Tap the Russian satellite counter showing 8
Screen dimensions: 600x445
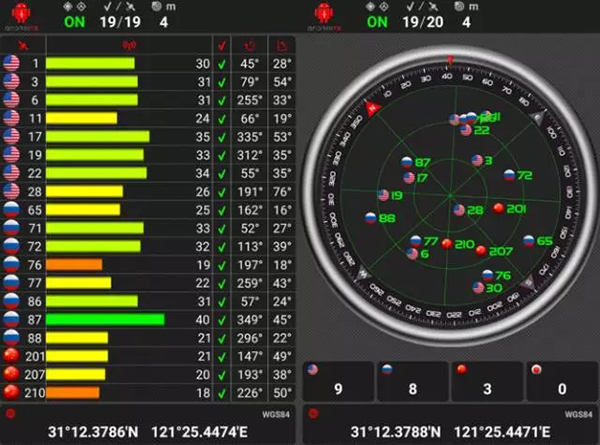coord(413,382)
